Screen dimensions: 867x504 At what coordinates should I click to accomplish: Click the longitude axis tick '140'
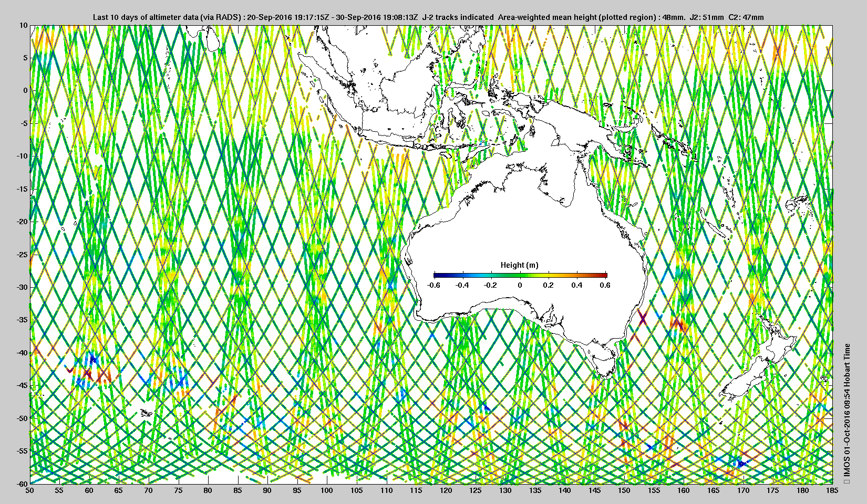pos(565,490)
